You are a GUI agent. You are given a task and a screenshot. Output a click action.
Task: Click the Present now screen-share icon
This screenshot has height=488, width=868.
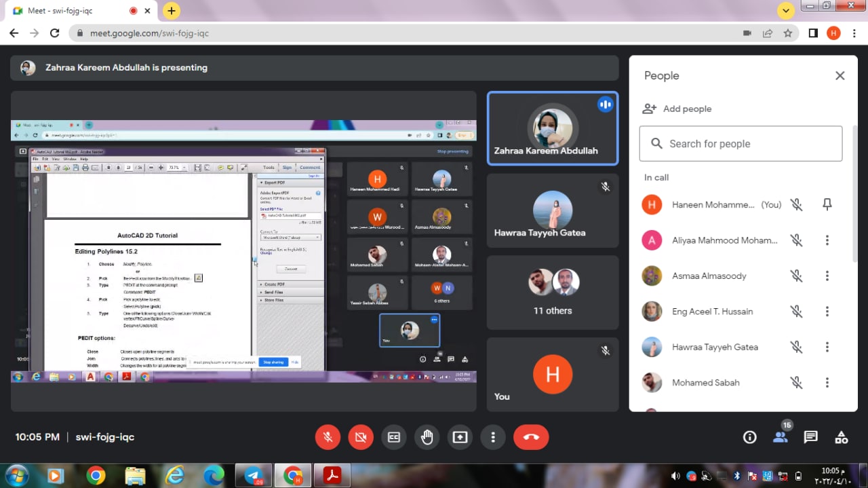460,438
